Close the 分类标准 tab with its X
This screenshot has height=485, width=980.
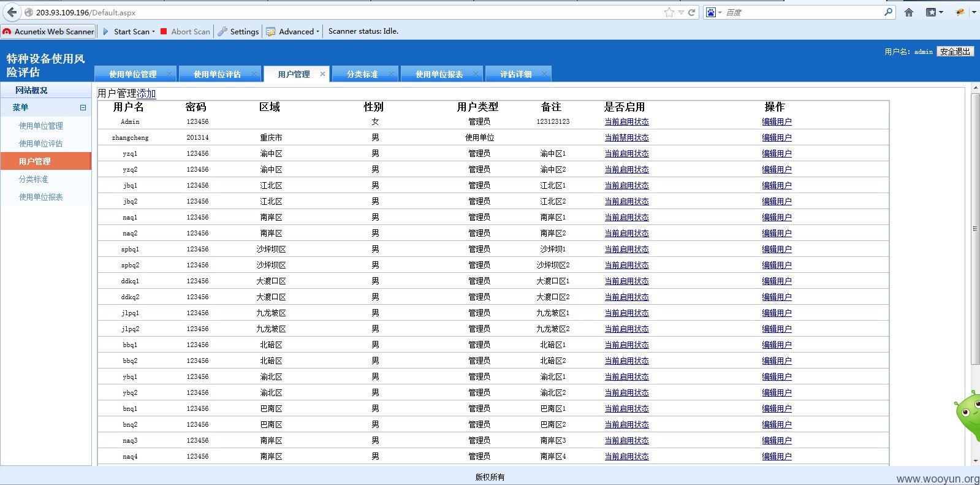coord(391,74)
